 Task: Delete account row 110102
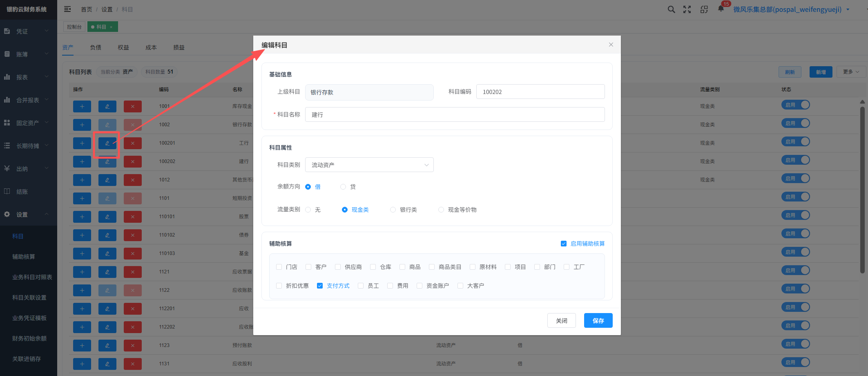pos(133,235)
